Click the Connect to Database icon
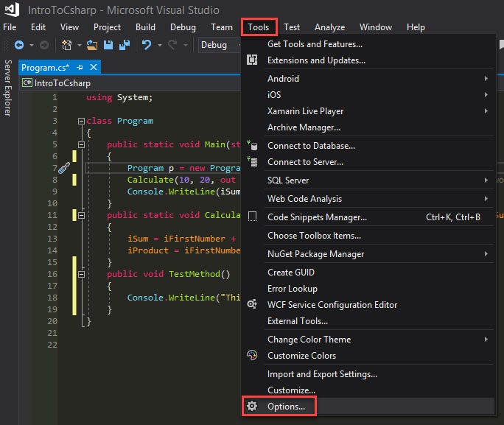504x425 pixels. coord(252,145)
